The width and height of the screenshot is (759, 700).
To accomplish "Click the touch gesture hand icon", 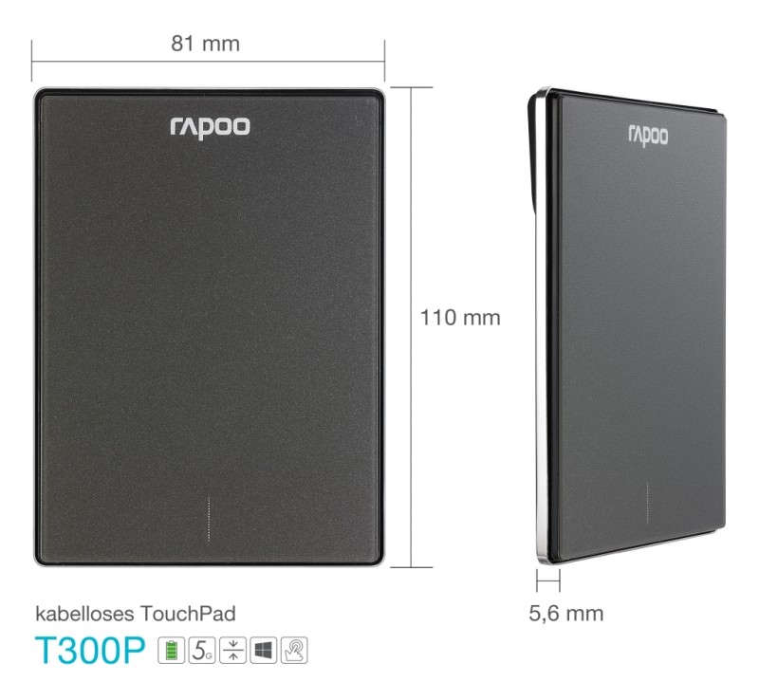I will coord(294,650).
